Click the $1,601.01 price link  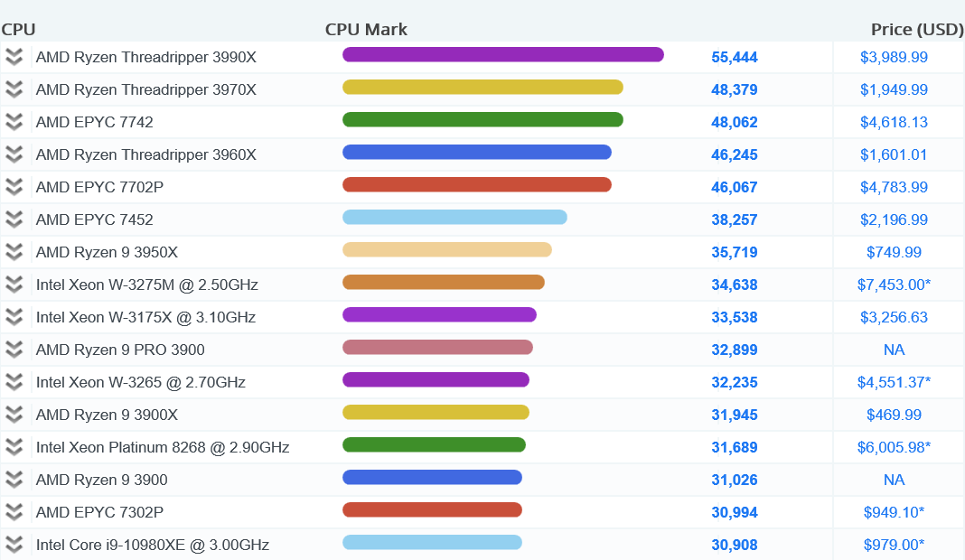(894, 154)
